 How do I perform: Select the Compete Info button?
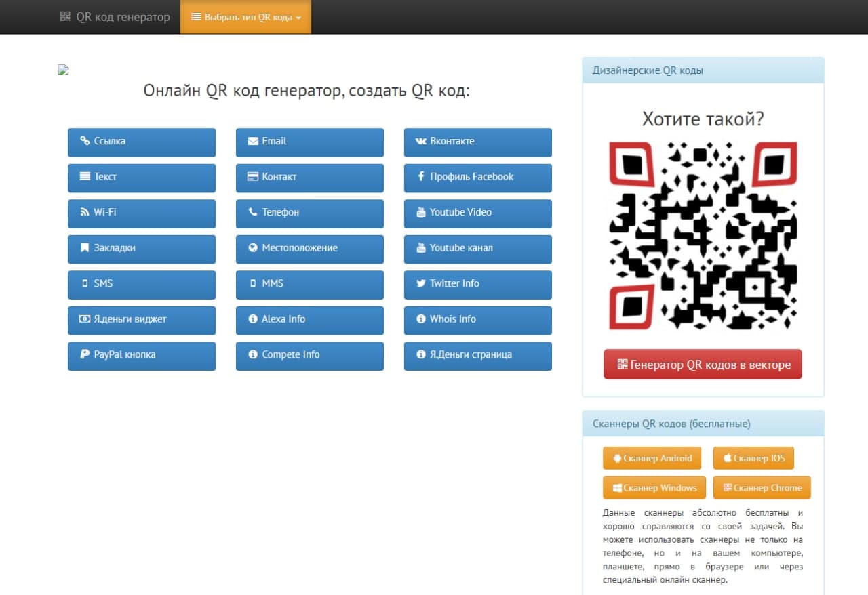point(310,355)
